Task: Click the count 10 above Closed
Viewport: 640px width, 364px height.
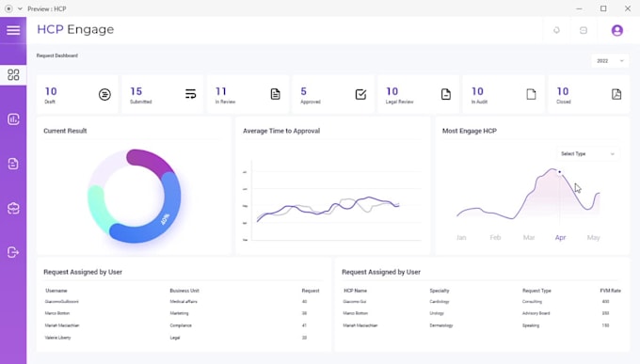Action: (x=563, y=91)
